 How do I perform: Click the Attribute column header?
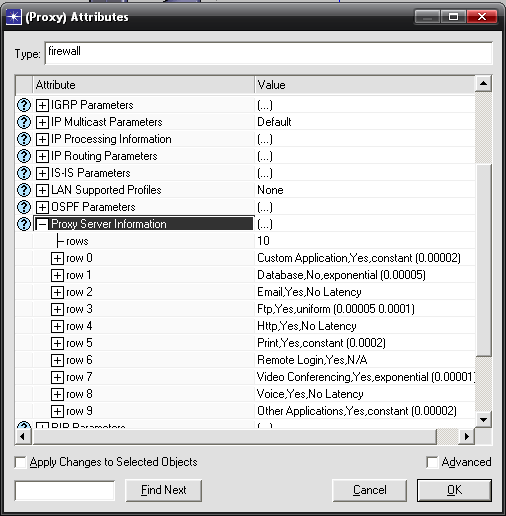143,85
